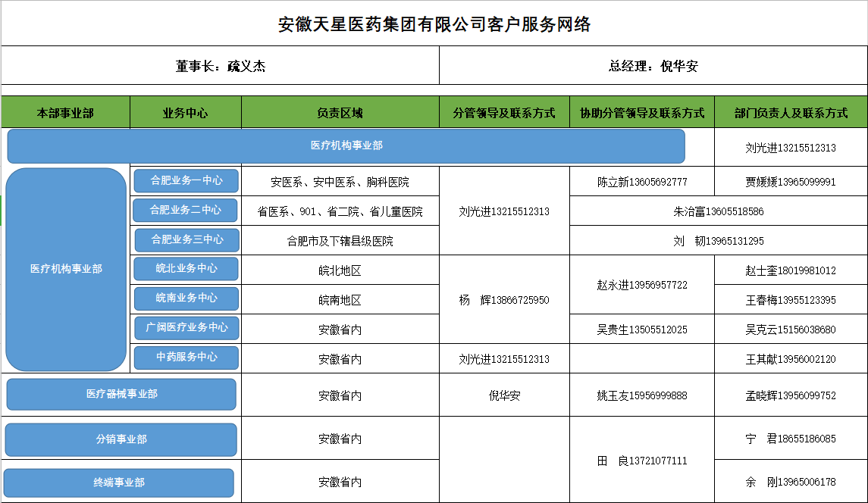The width and height of the screenshot is (868, 503).
Task: Select the 朱治富13605518586 cell
Action: tap(719, 211)
